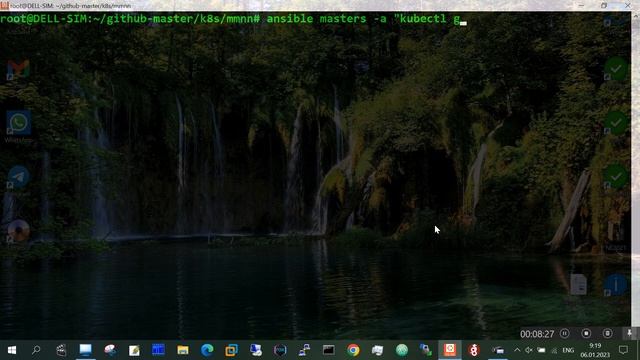
Task: Open the computer monitor app in taskbar
Action: (x=85, y=350)
